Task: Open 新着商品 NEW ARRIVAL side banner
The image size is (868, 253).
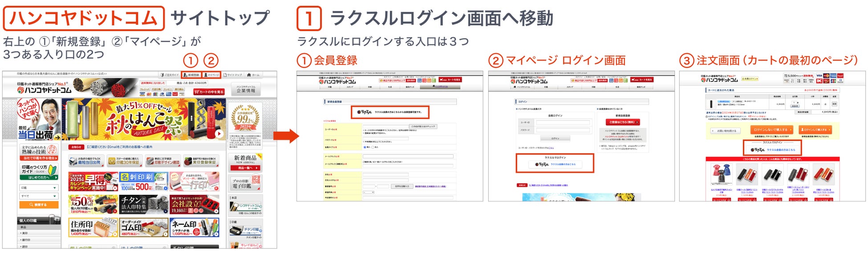Action: [246, 162]
